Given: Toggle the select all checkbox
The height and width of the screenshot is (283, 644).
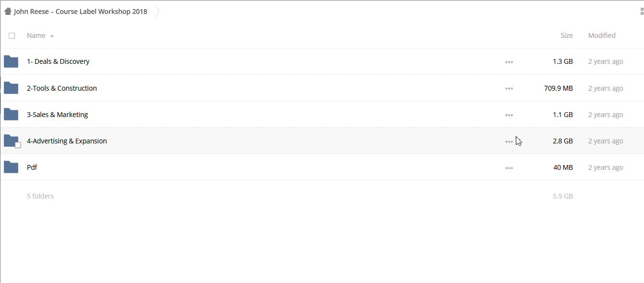Looking at the screenshot, I should coord(12,35).
